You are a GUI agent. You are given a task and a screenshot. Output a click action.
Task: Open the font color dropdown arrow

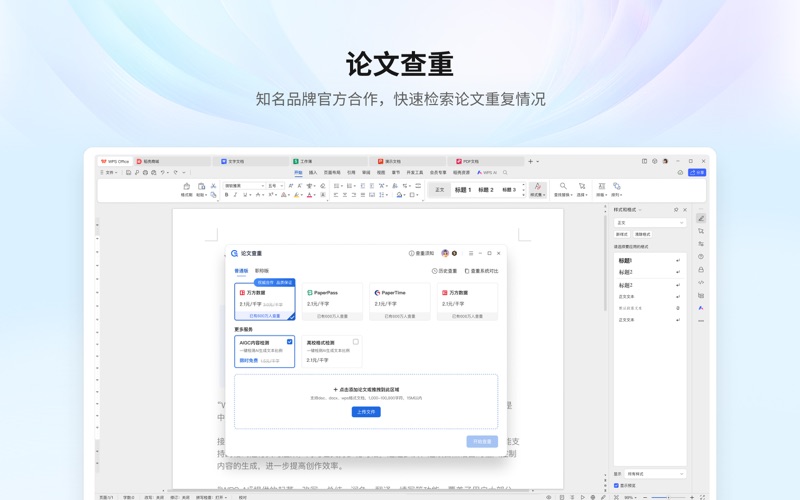click(x=314, y=195)
